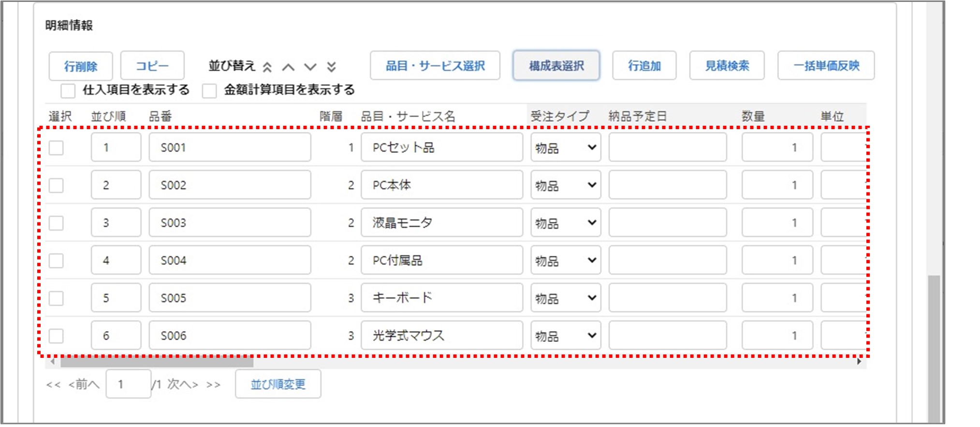Click item name field 光学式マウス

442,336
